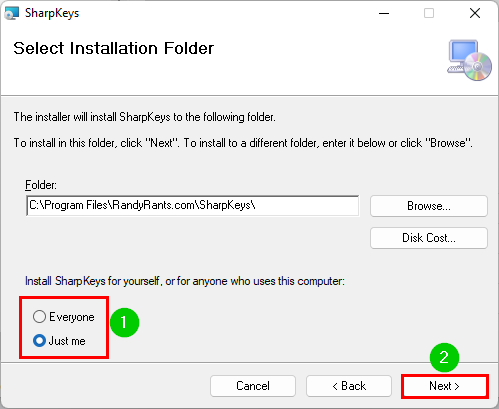Viewport: 499px width, 409px height.
Task: Click the SharpKeys title bar app icon
Action: click(x=12, y=13)
